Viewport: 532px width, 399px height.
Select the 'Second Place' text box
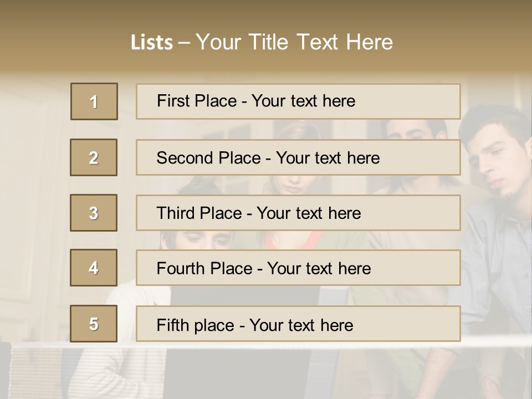298,158
